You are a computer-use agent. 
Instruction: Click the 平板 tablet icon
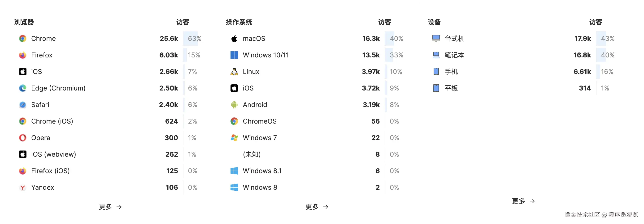click(436, 88)
